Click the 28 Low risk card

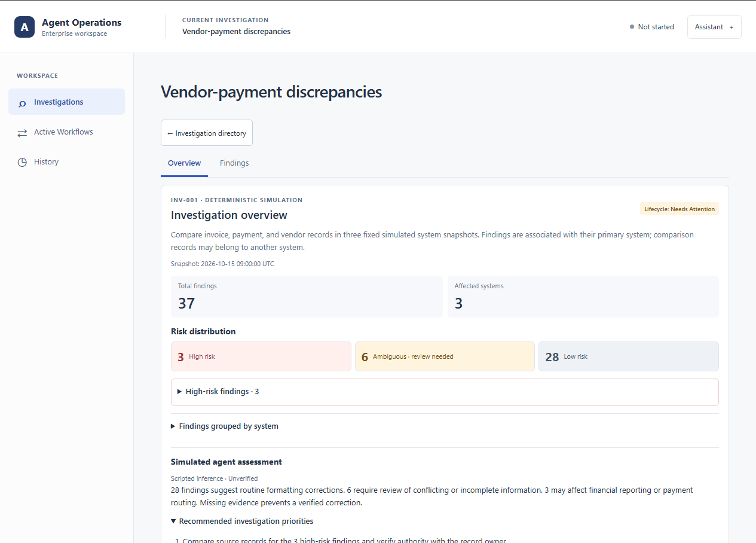coord(629,356)
